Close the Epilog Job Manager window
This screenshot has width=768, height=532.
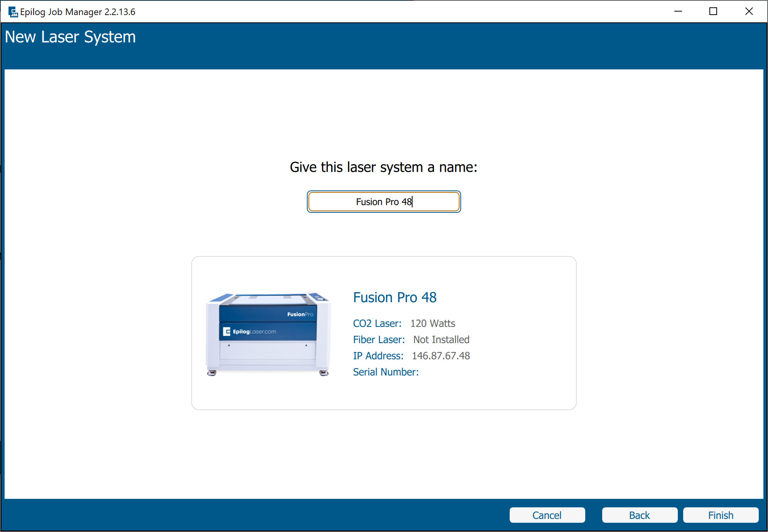[x=749, y=12]
